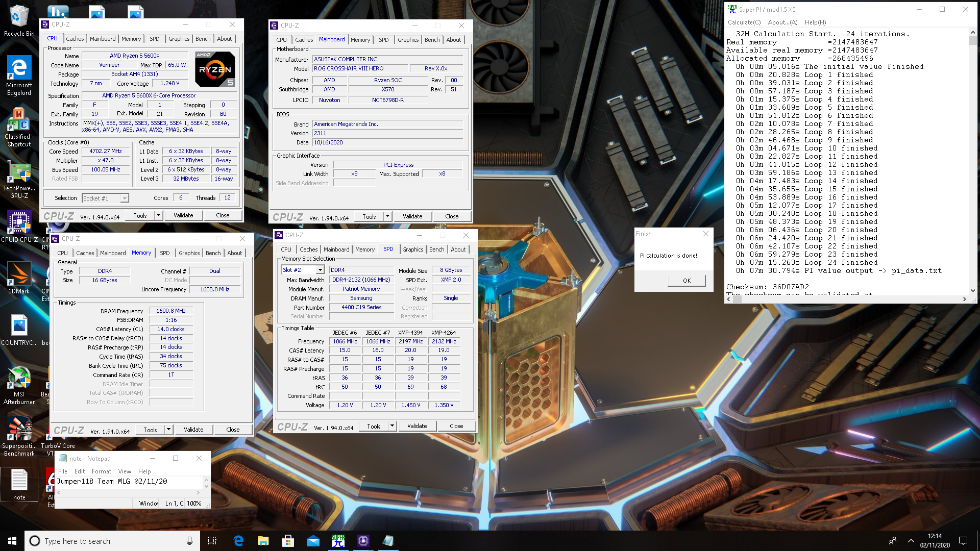980x551 pixels.
Task: Open the MSI Afterburner desktop icon
Action: pos(19,385)
